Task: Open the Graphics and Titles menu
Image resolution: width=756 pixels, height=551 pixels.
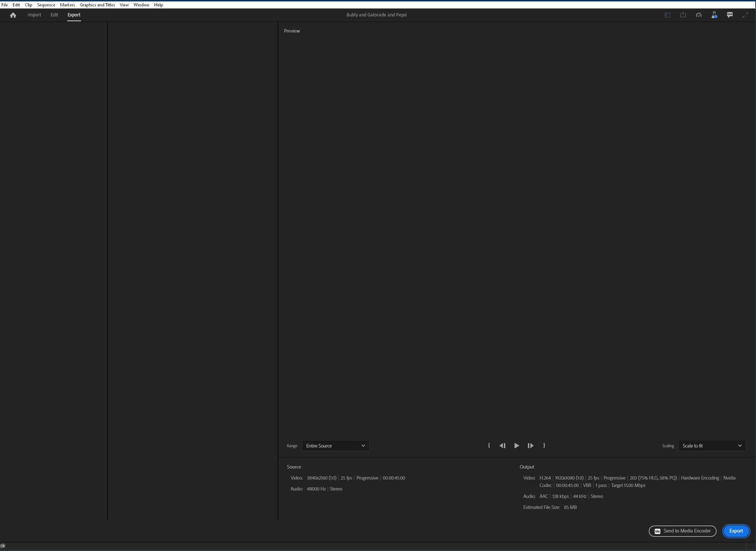Action: coord(97,5)
